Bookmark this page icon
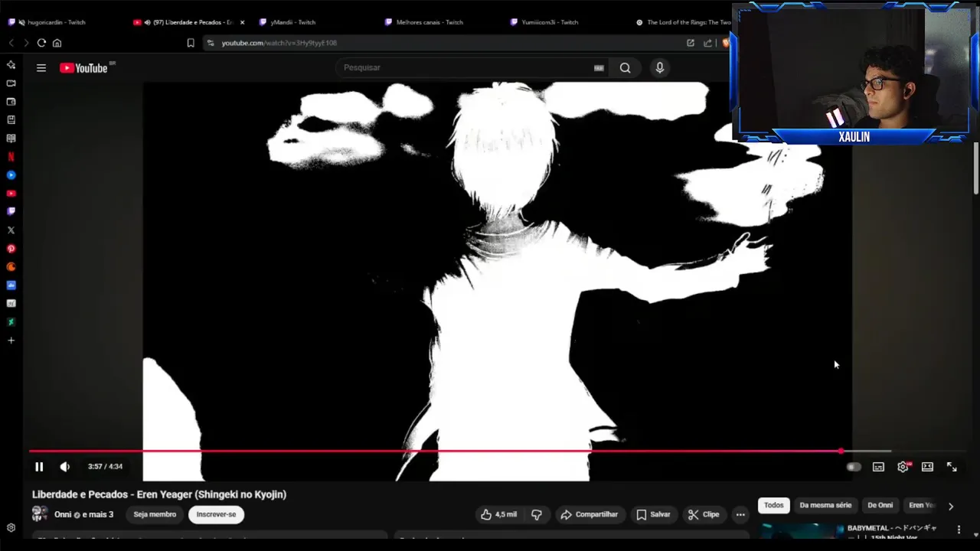Viewport: 980px width, 551px height. [191, 43]
